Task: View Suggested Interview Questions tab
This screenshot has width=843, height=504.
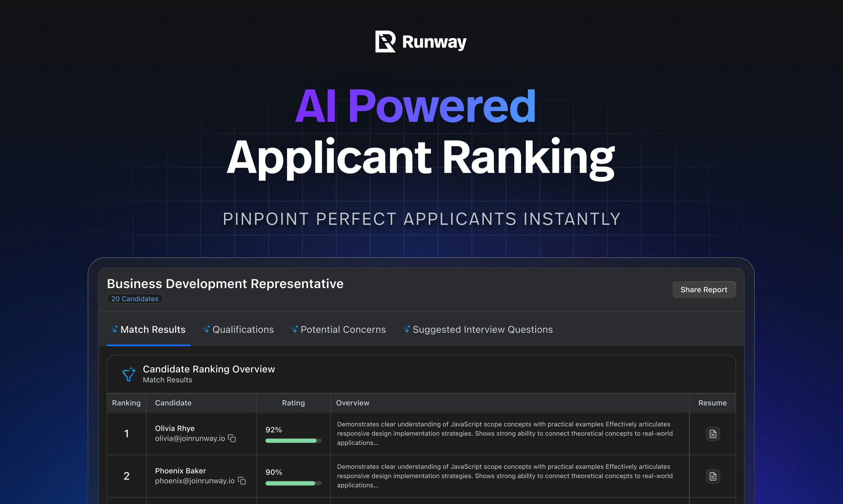Action: (x=482, y=330)
